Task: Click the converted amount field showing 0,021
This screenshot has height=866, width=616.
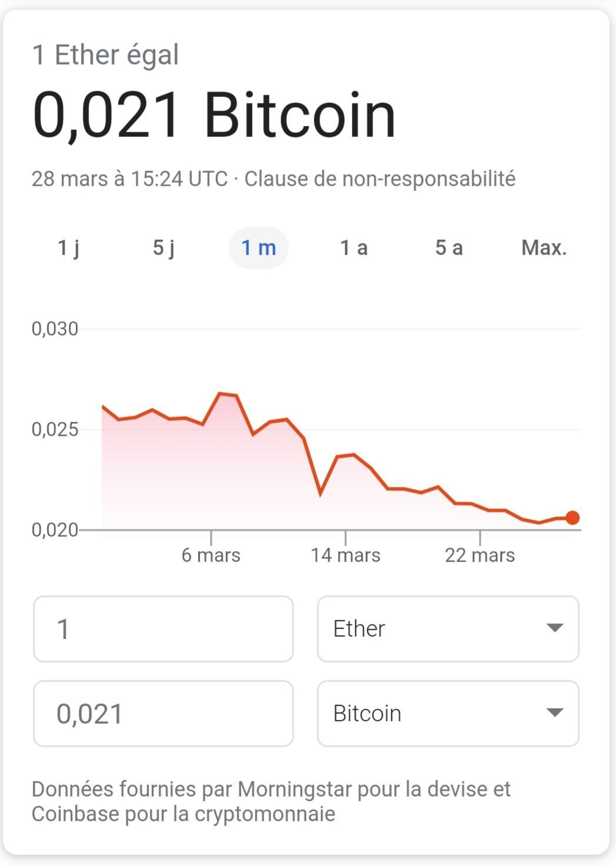Action: [x=163, y=713]
